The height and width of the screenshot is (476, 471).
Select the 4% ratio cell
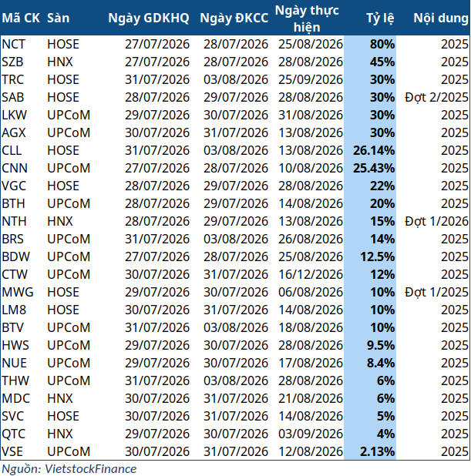(x=385, y=434)
